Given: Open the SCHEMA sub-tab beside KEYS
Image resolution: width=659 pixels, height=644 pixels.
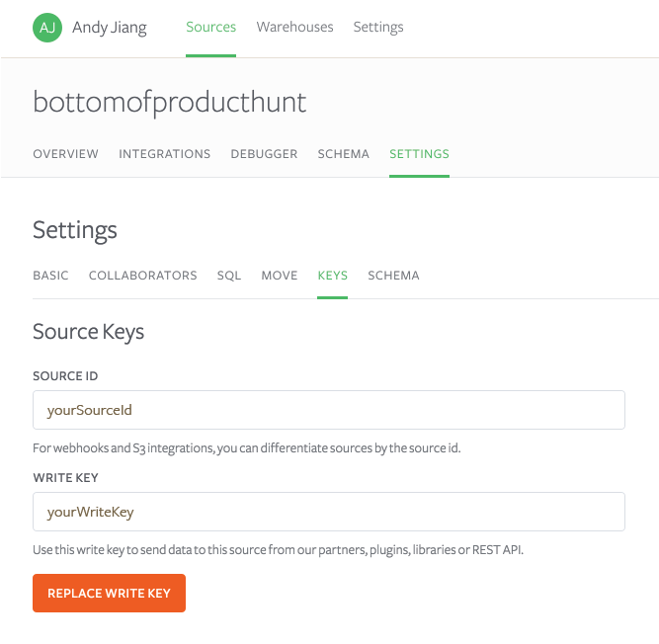Looking at the screenshot, I should point(393,276).
